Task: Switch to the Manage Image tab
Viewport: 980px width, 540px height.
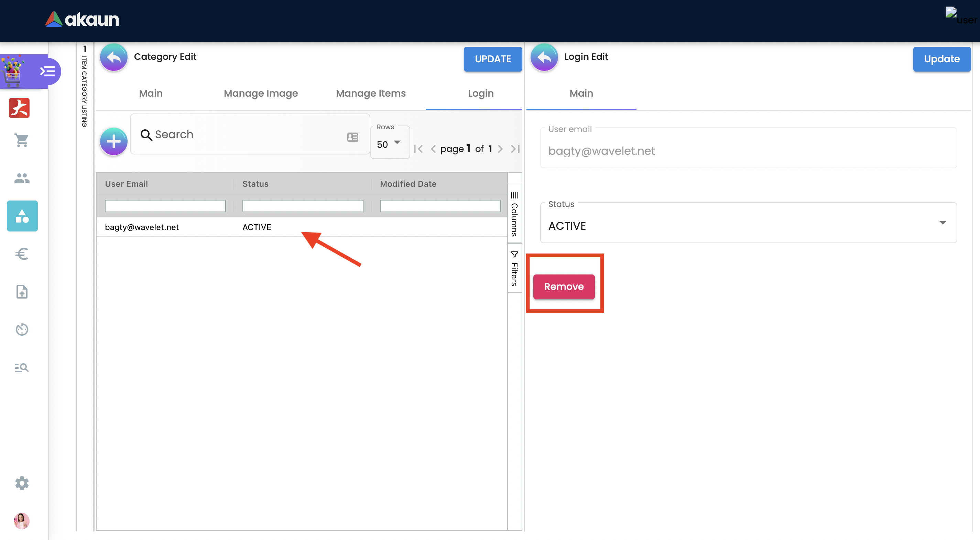Action: pyautogui.click(x=261, y=93)
